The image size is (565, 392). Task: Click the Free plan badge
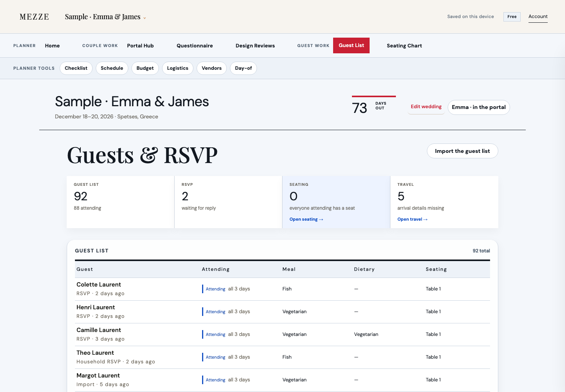click(x=512, y=17)
